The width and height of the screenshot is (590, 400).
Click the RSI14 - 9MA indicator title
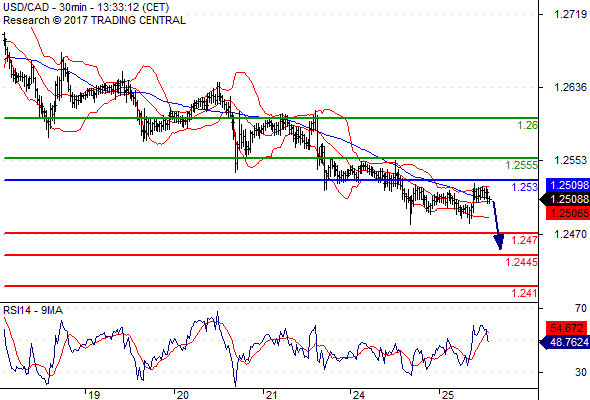point(33,310)
